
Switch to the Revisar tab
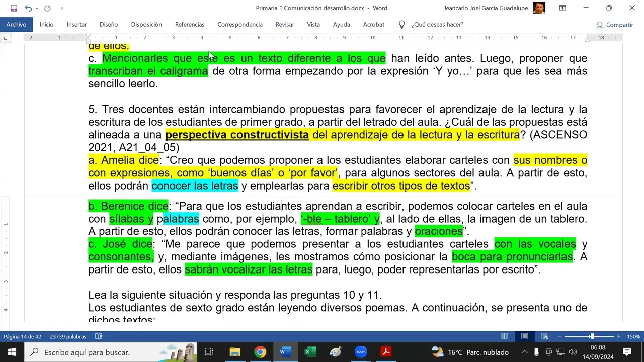[285, 24]
